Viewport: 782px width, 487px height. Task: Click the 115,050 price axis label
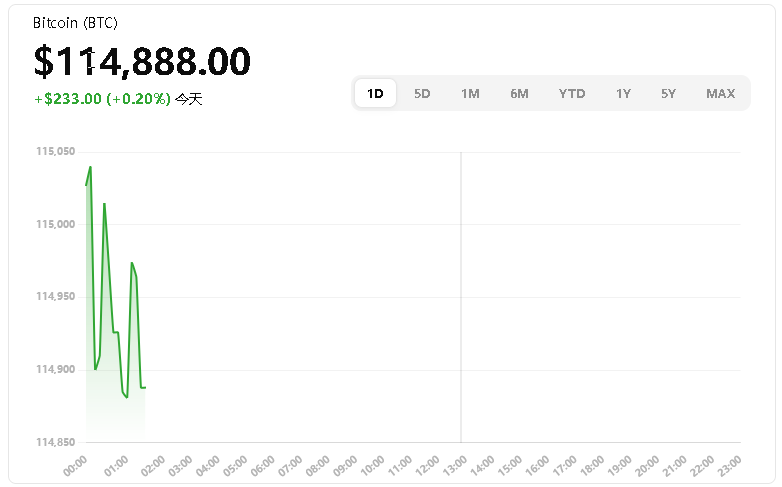tap(55, 152)
